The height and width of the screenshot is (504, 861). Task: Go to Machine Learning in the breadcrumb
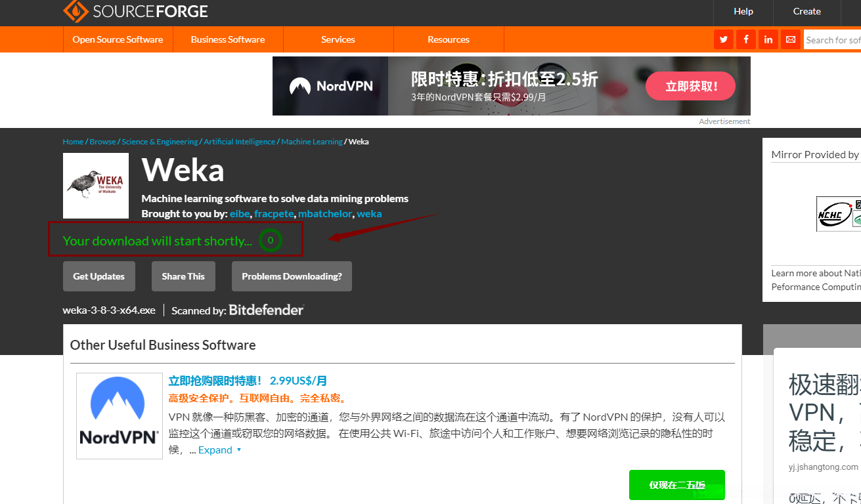(312, 141)
